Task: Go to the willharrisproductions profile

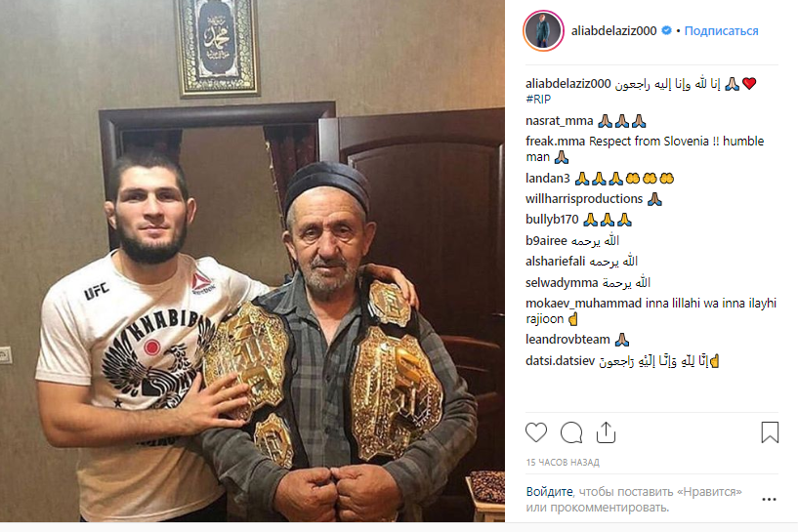Action: click(x=584, y=199)
